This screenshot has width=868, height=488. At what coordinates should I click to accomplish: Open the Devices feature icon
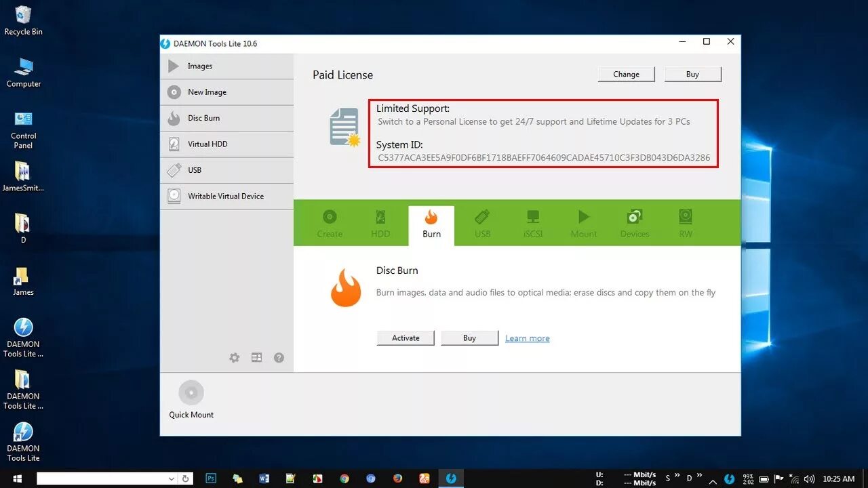pos(635,224)
